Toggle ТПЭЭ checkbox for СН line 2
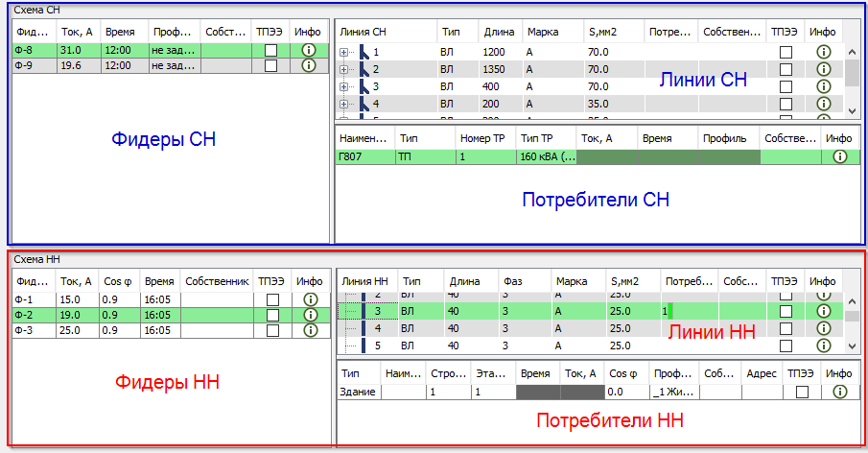 786,69
